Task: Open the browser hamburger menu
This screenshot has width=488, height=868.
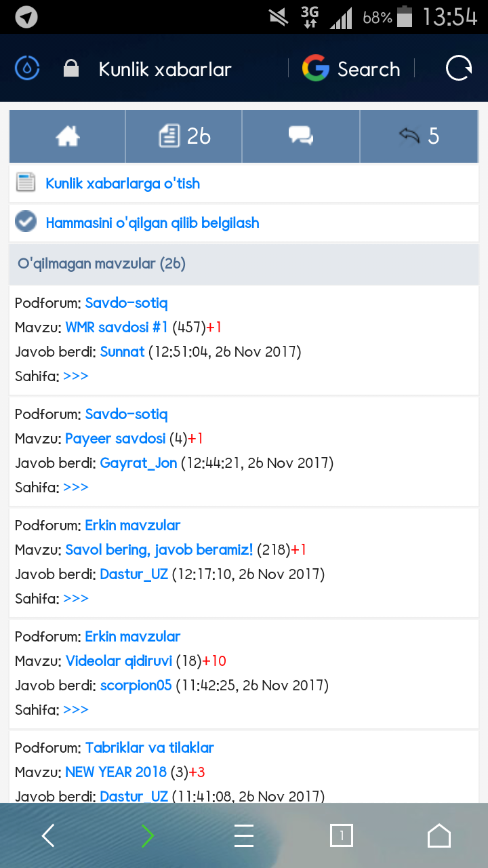Action: tap(244, 836)
